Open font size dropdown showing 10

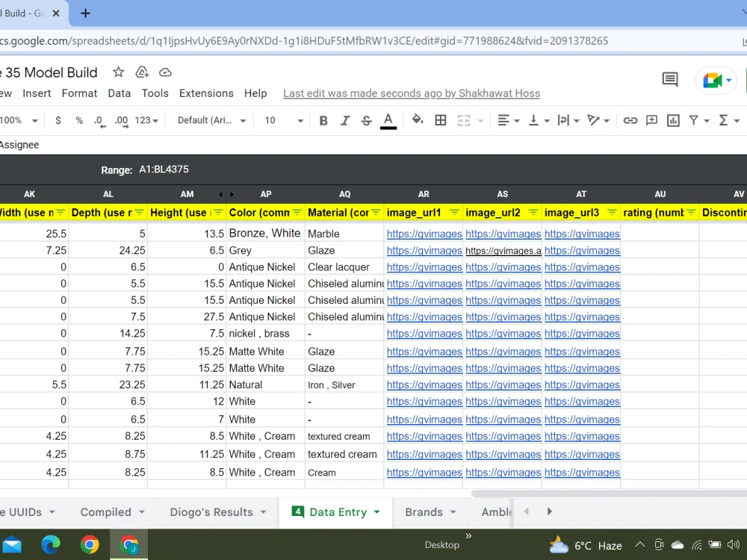pyautogui.click(x=284, y=120)
